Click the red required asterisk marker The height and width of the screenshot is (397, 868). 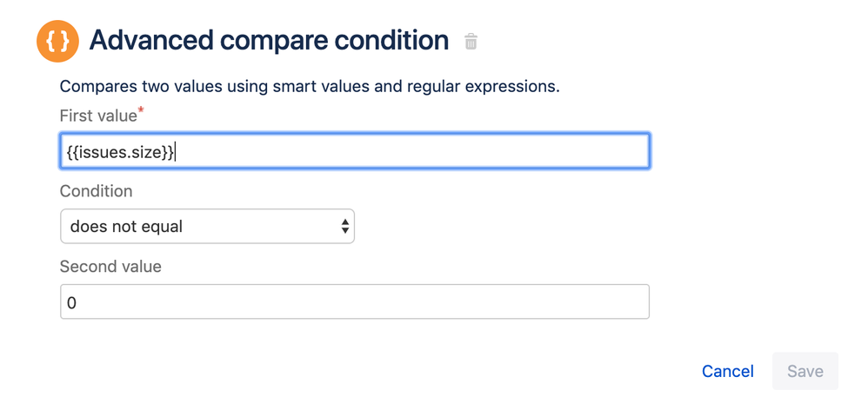click(x=141, y=111)
